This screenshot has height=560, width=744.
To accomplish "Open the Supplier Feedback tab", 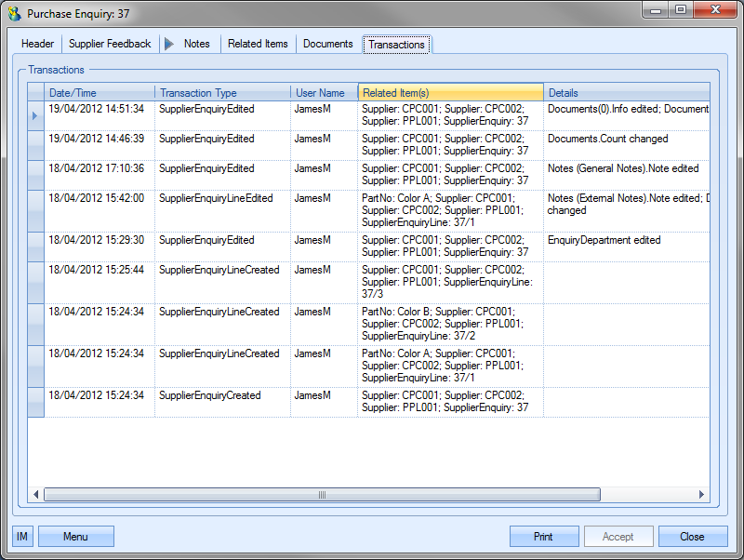I will click(110, 44).
